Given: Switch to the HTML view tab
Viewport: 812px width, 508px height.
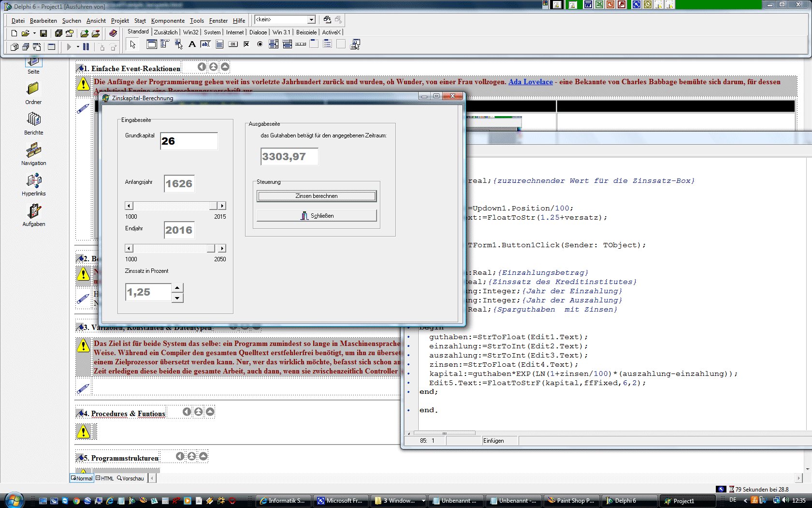Looking at the screenshot, I should [x=105, y=478].
